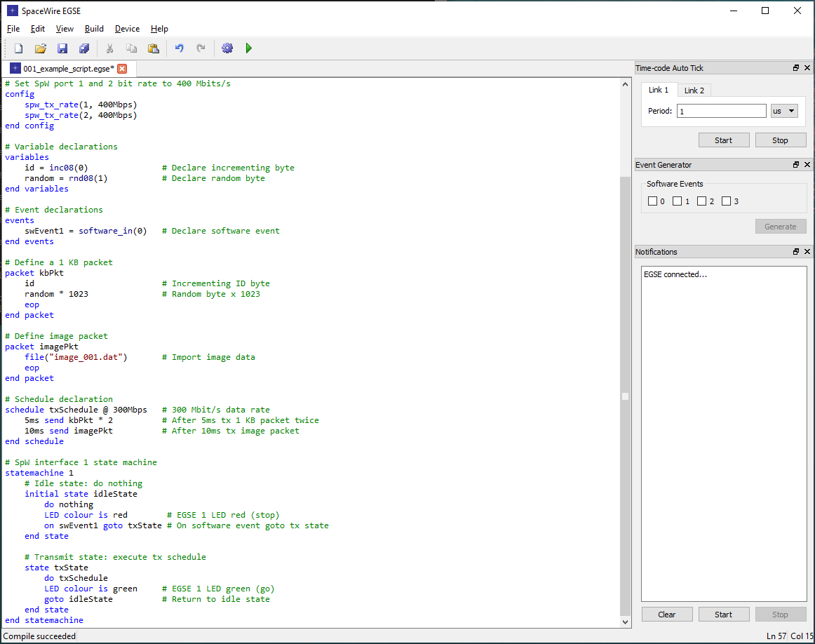Click the Open folder toolbar icon
Image resolution: width=815 pixels, height=644 pixels.
coord(41,48)
